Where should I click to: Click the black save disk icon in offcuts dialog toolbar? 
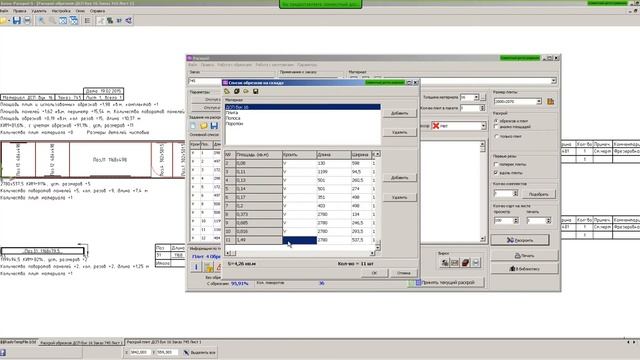tap(256, 91)
